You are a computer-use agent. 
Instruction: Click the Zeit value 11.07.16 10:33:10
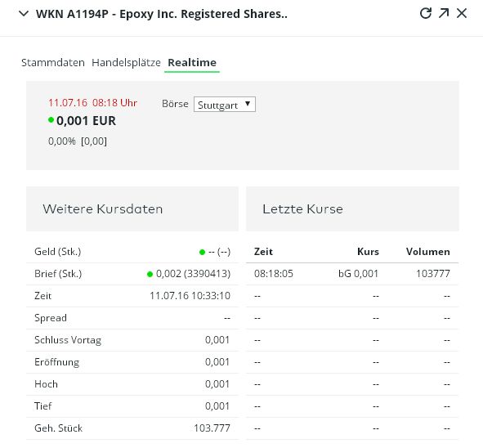click(x=190, y=296)
